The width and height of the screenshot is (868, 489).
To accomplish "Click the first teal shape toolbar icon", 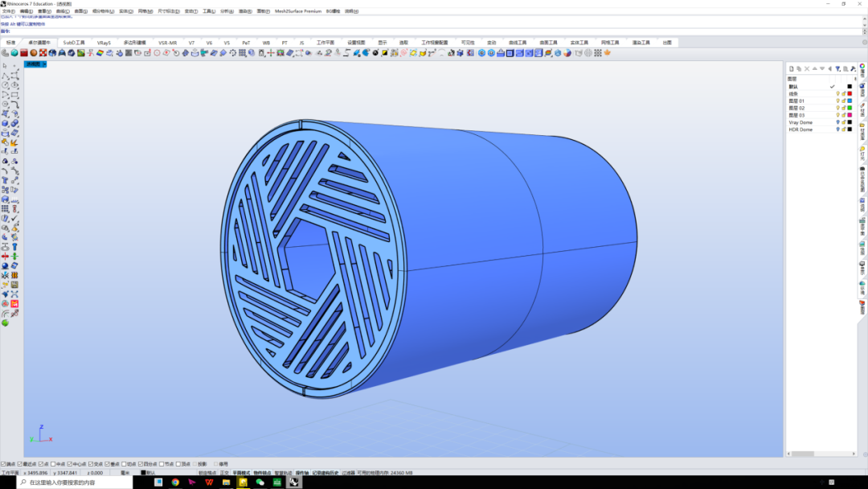I will pos(14,53).
